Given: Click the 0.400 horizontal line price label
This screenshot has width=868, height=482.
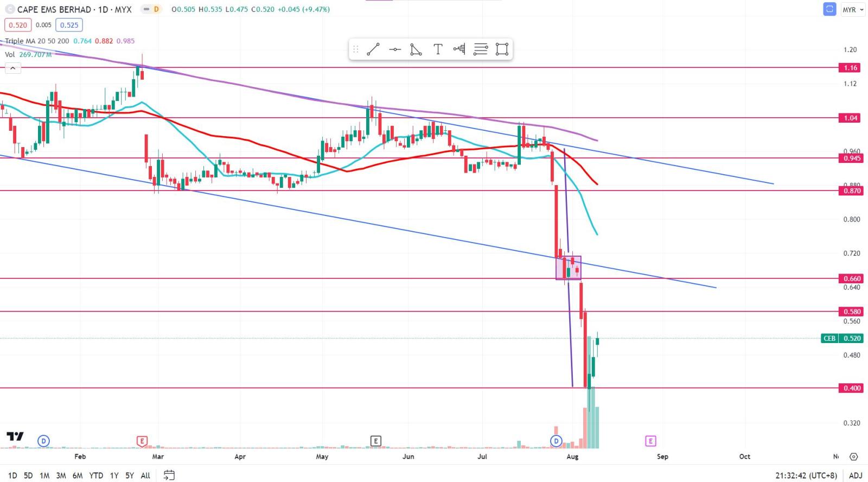Looking at the screenshot, I should (x=850, y=388).
